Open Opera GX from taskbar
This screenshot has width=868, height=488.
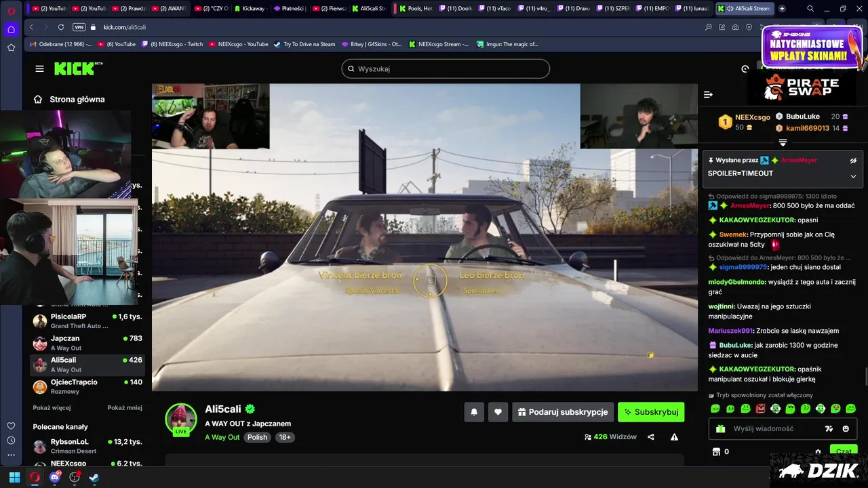(35, 477)
